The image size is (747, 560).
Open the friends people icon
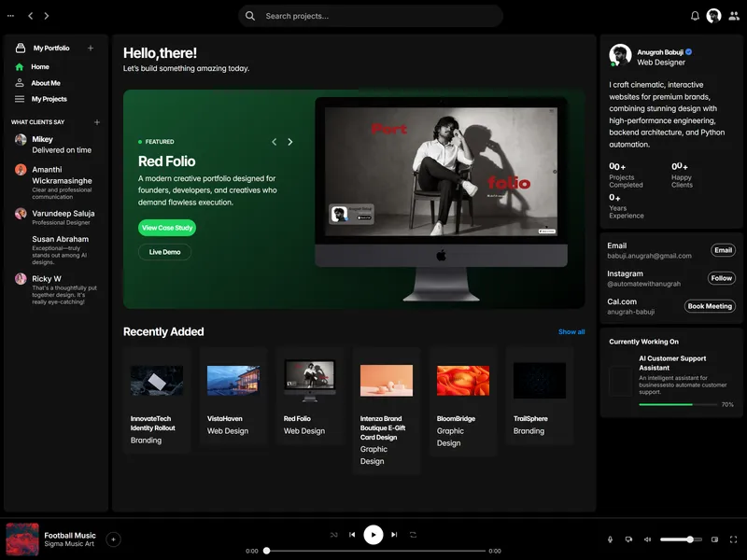point(734,16)
